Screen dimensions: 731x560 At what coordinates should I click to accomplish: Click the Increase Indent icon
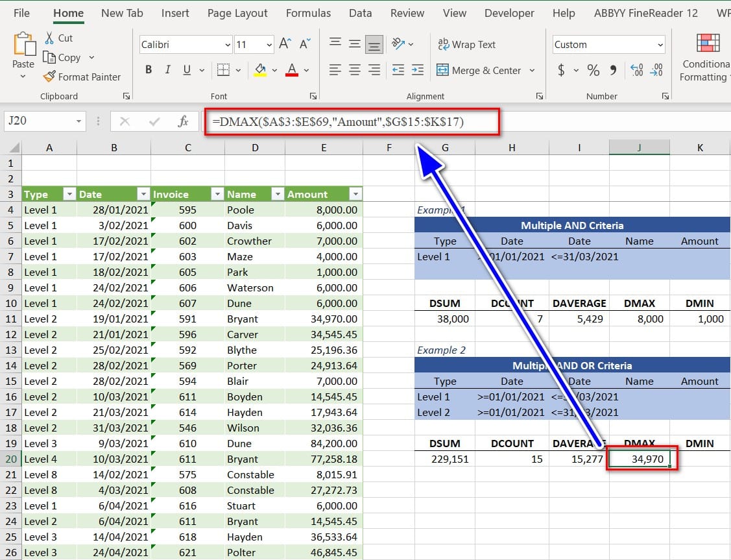click(x=416, y=70)
